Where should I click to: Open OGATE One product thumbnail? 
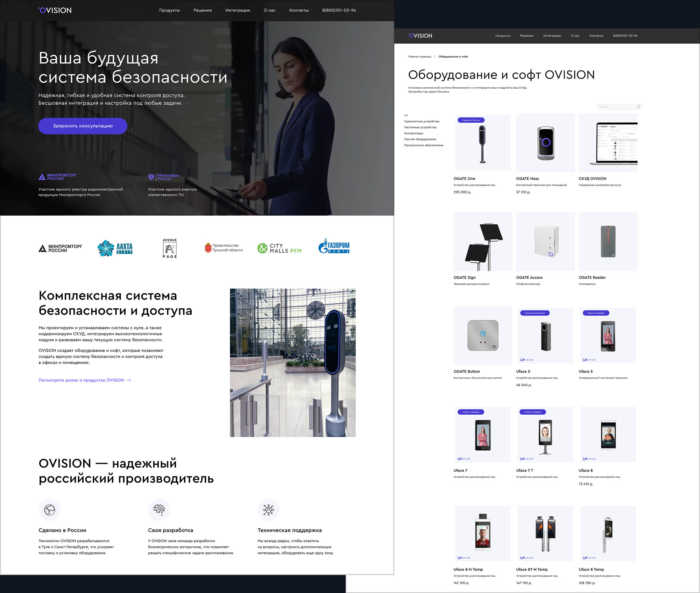tap(482, 143)
